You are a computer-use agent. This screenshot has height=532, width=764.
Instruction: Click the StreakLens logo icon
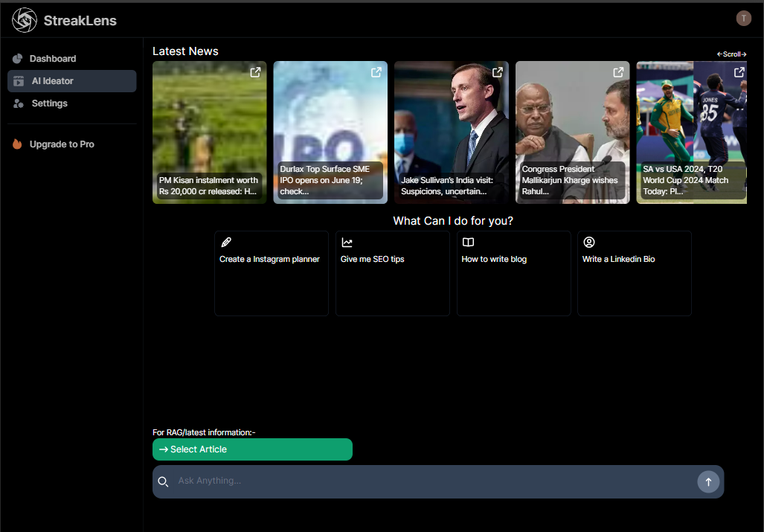pos(25,20)
